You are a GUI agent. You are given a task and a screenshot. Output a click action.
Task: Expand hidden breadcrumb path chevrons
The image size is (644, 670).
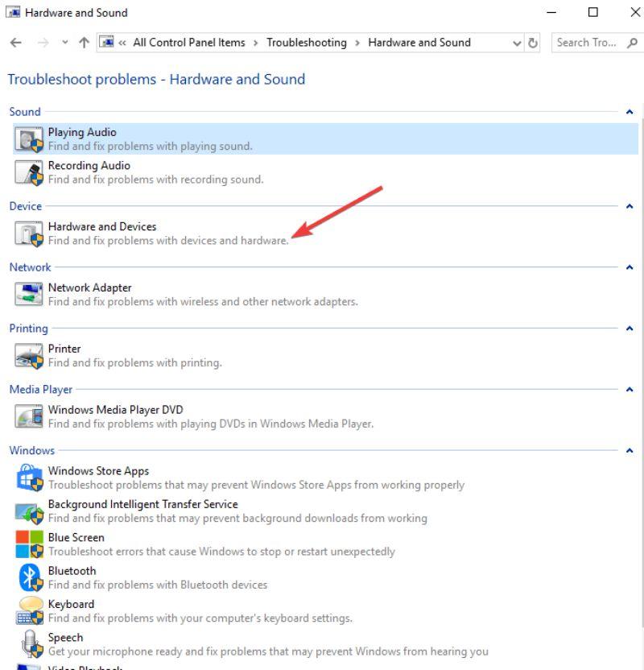122,43
